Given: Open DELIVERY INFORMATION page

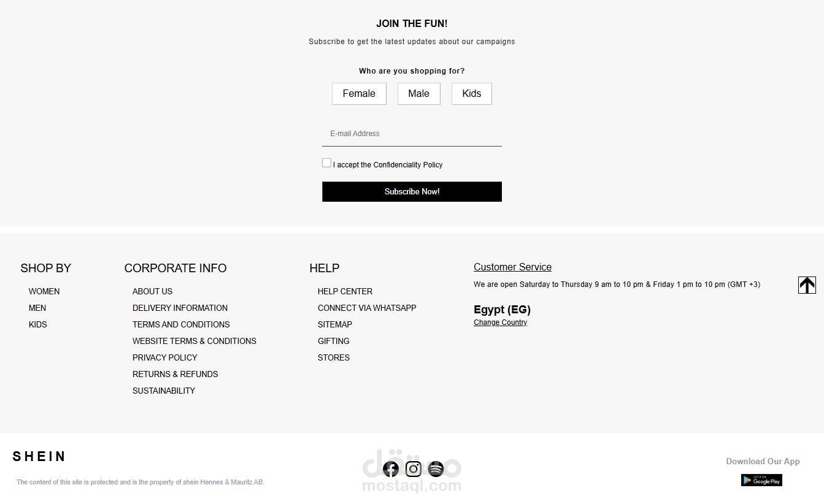Looking at the screenshot, I should click(x=180, y=308).
